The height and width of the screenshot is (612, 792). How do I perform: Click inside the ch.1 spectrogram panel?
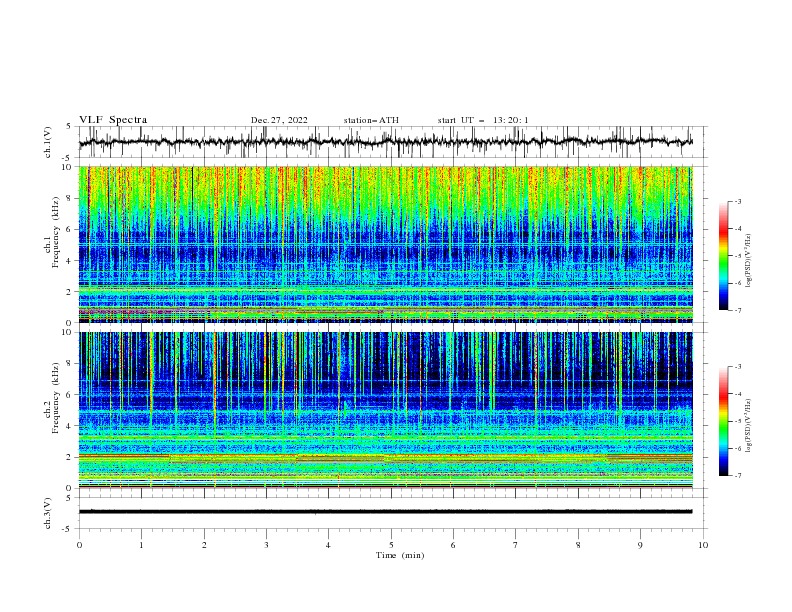[386, 244]
